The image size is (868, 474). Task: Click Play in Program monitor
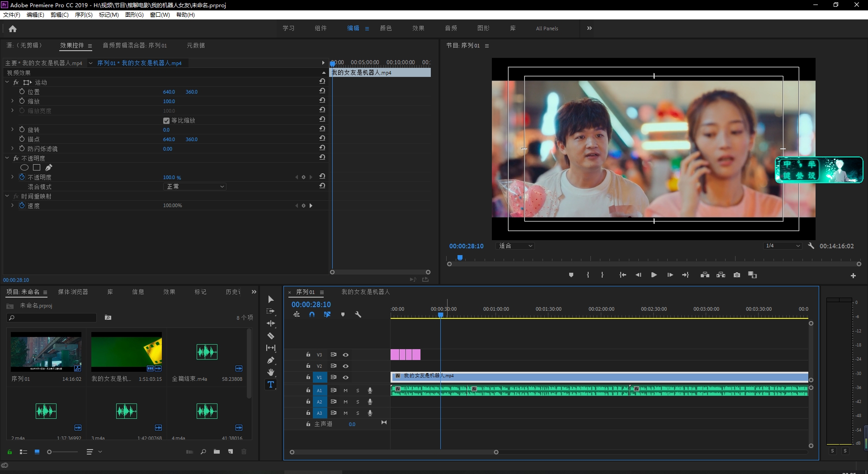(654, 275)
